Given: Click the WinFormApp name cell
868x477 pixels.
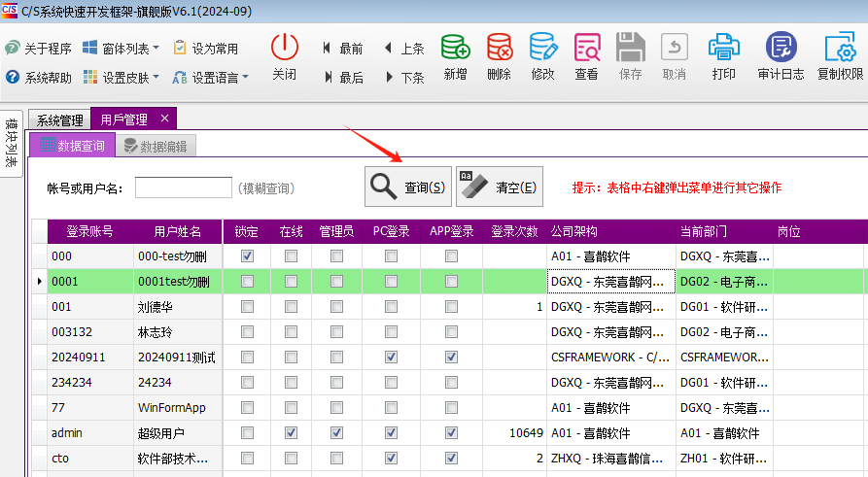Looking at the screenshot, I should (x=178, y=408).
